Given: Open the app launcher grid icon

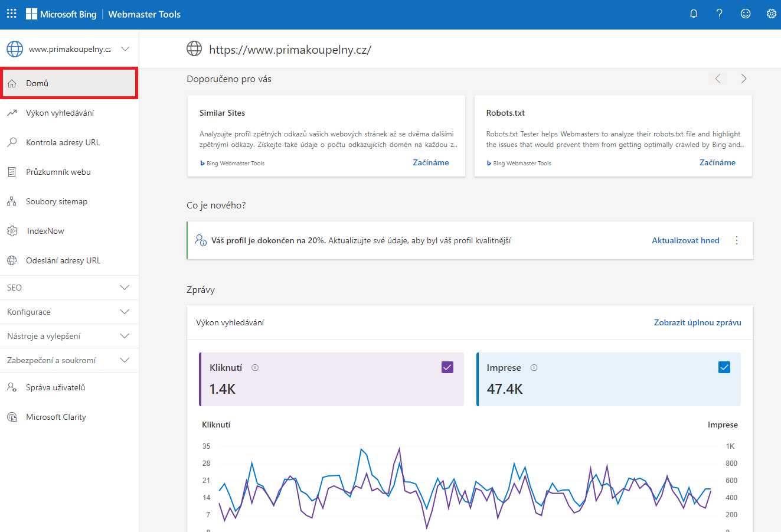Looking at the screenshot, I should [12, 14].
